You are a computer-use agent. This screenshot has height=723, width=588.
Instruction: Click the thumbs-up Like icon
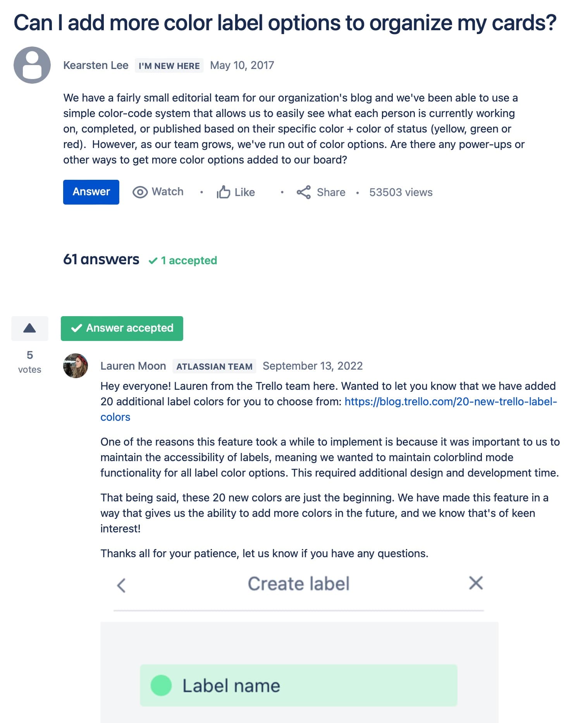(x=223, y=192)
